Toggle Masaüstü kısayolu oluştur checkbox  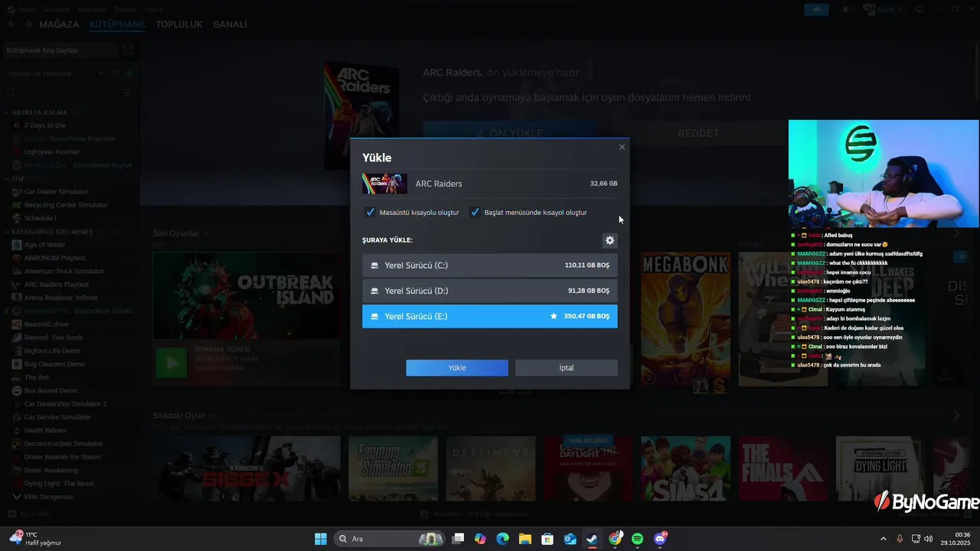tap(371, 212)
